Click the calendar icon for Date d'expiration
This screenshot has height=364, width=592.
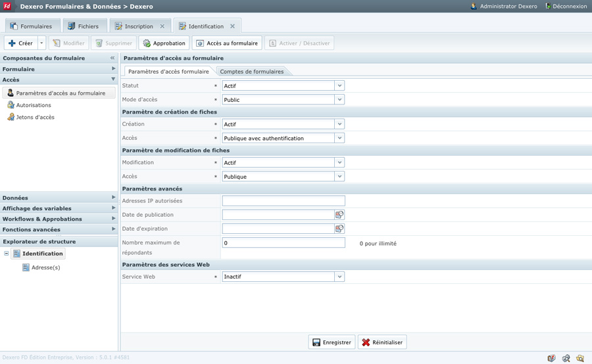coord(339,229)
